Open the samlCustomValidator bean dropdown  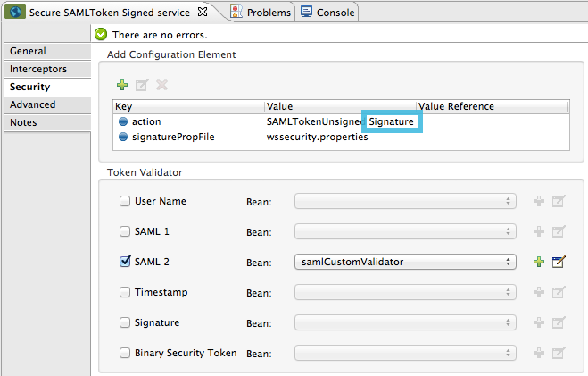point(405,262)
